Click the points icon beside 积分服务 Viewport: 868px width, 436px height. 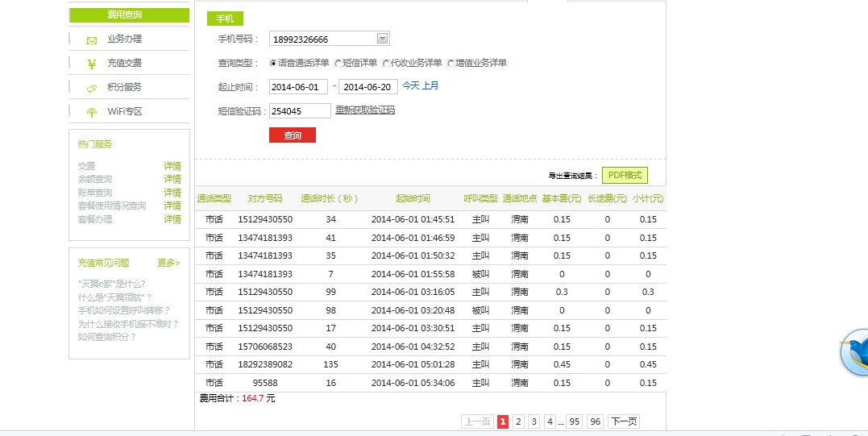tap(92, 88)
